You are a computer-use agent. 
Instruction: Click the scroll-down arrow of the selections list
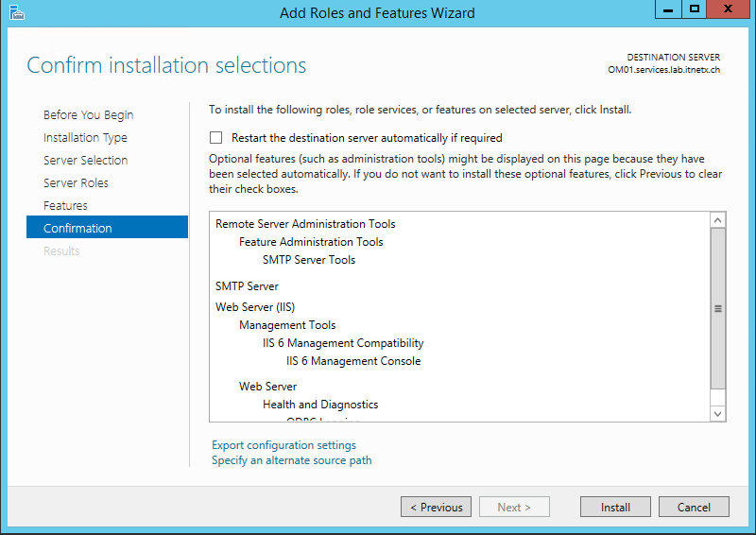click(718, 414)
